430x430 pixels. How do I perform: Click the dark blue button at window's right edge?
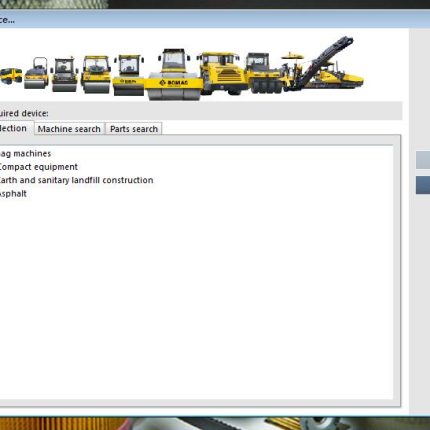(x=423, y=185)
